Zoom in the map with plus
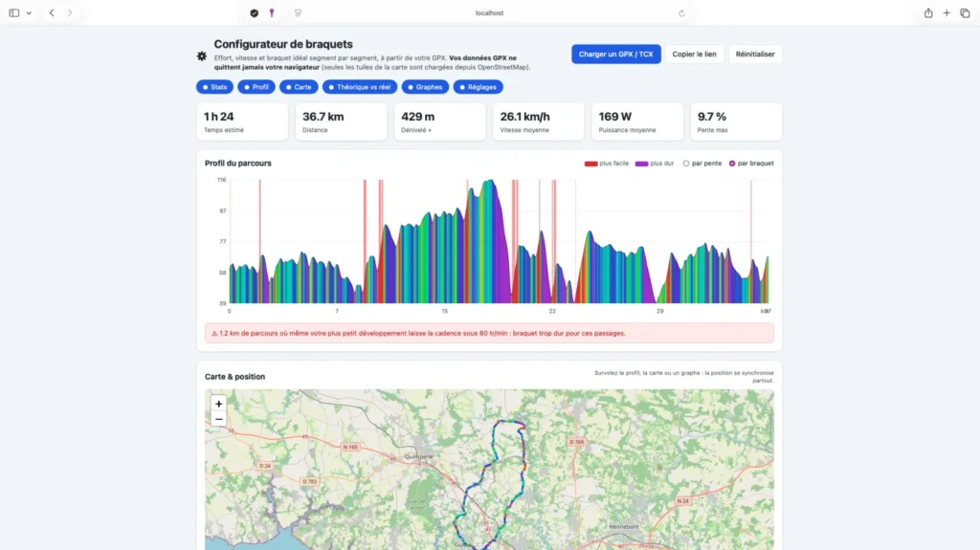This screenshot has width=980, height=550. (219, 404)
